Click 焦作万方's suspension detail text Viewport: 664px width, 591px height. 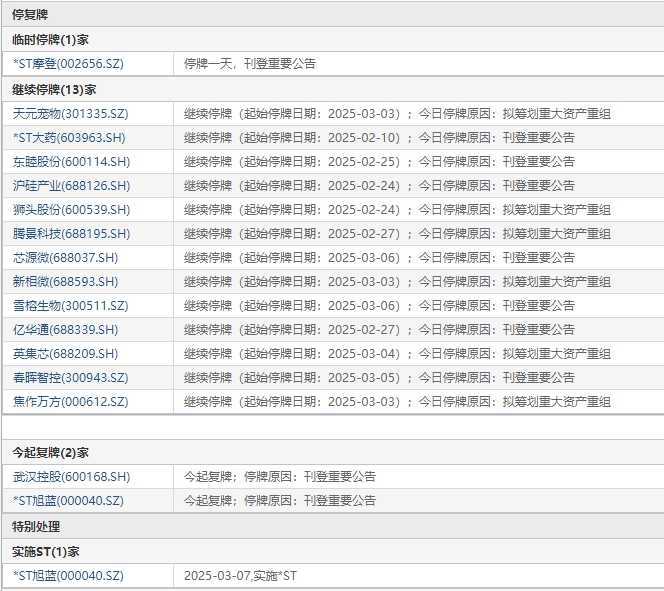pos(397,401)
